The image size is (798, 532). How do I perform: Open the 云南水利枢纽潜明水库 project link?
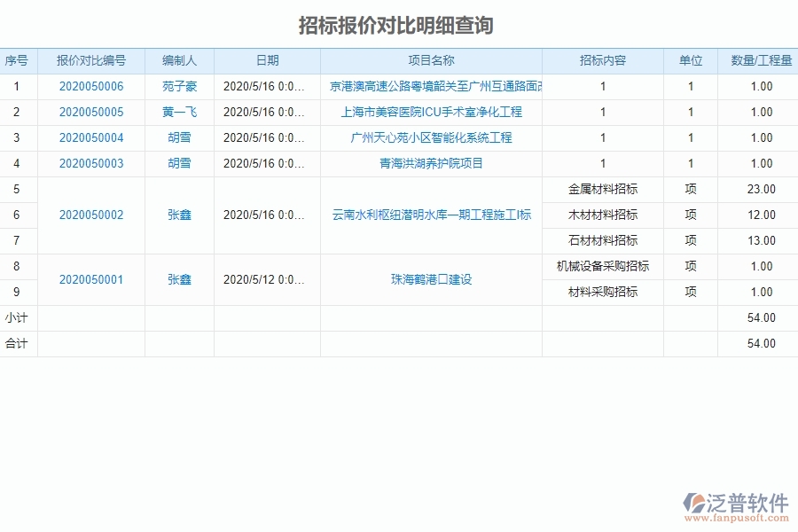pyautogui.click(x=430, y=215)
